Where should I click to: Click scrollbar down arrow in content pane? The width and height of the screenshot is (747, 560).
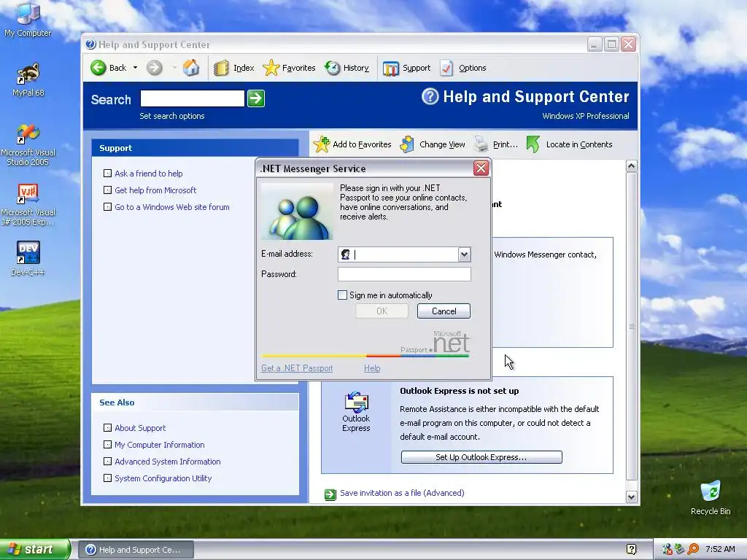tap(631, 497)
